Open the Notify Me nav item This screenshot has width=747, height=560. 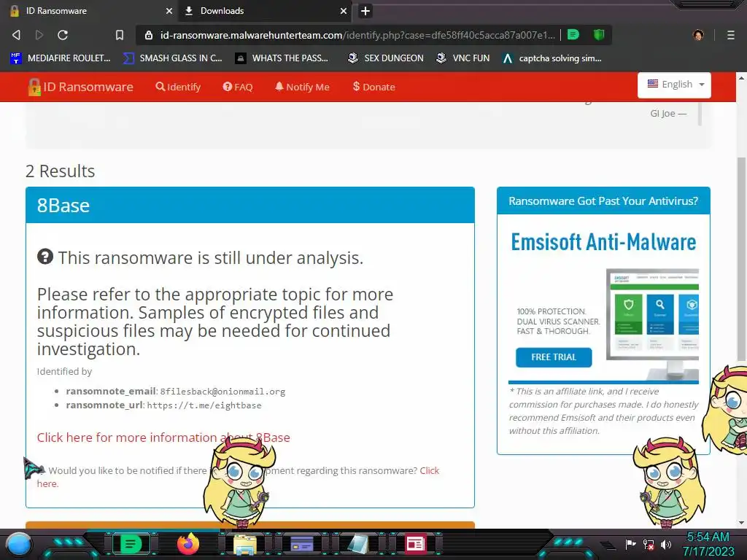coord(302,87)
